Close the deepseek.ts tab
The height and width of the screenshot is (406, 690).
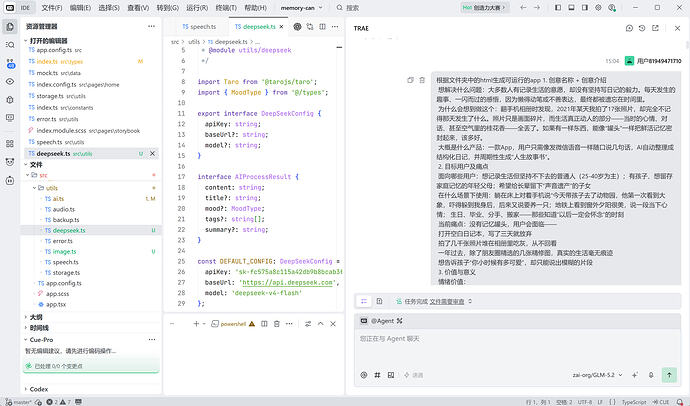click(282, 27)
